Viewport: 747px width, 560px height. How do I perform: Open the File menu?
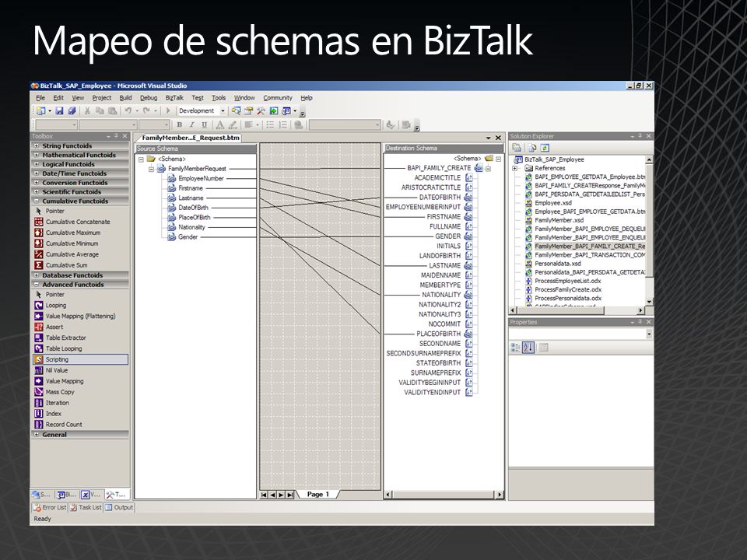40,98
